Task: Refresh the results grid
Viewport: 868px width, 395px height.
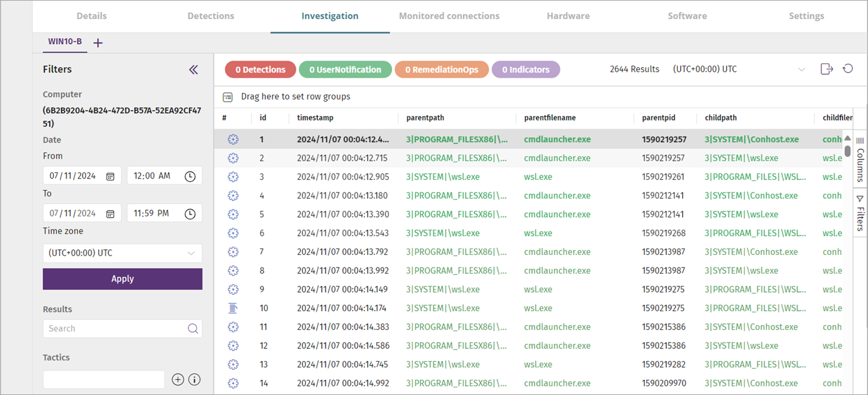Action: 848,69
